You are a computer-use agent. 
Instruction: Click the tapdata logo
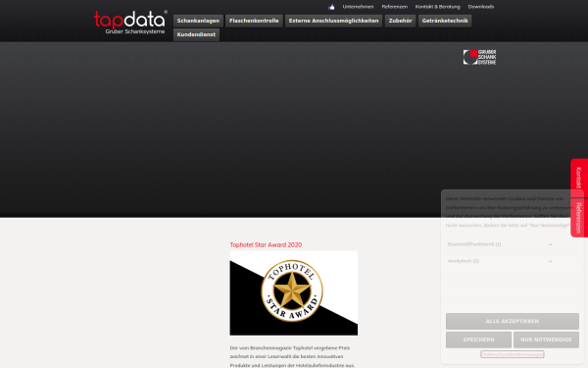[x=129, y=23]
